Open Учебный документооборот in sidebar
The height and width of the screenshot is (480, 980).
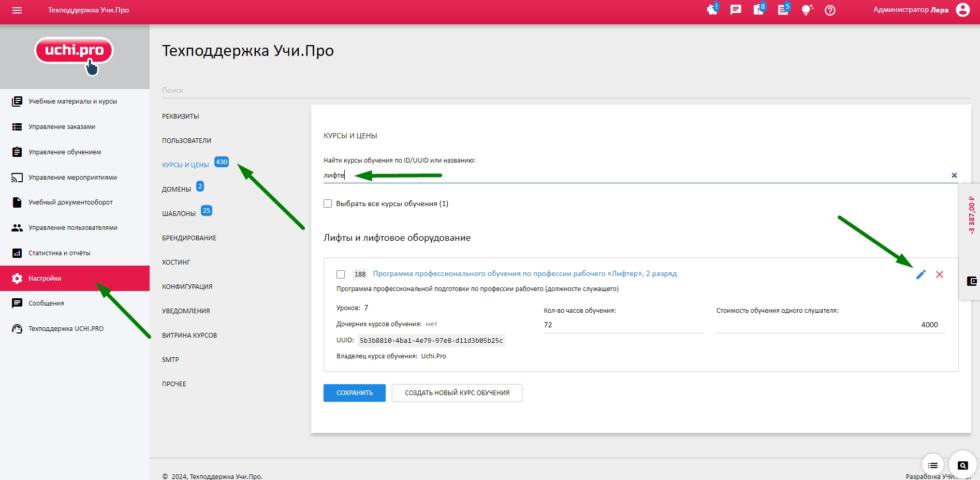[75, 202]
